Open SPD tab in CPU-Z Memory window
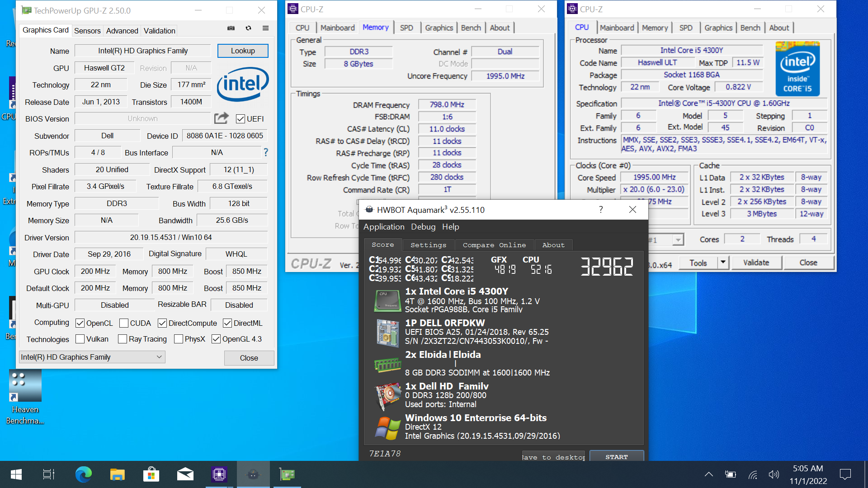Image resolution: width=868 pixels, height=488 pixels. pos(406,28)
